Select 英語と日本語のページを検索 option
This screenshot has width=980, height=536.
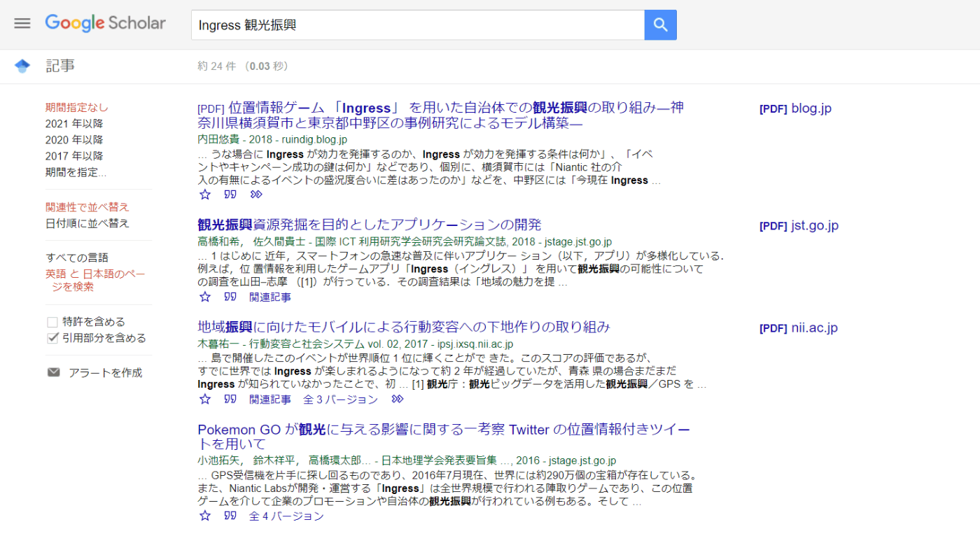point(95,281)
